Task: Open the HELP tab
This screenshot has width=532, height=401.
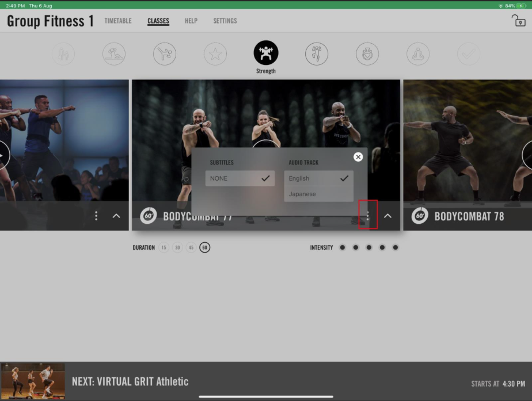Action: click(191, 21)
